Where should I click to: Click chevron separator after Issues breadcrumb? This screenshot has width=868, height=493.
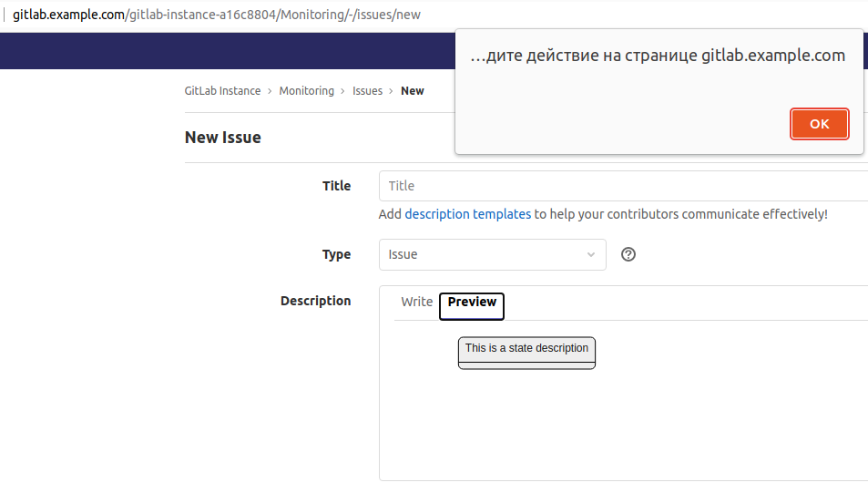pyautogui.click(x=392, y=91)
